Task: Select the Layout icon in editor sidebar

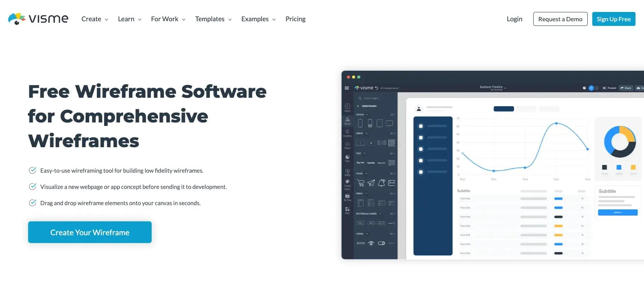Action: (x=347, y=107)
